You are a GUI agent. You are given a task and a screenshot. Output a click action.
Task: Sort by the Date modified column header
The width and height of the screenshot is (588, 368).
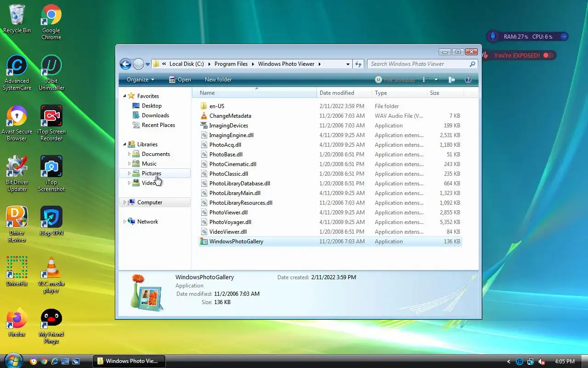tap(345, 93)
